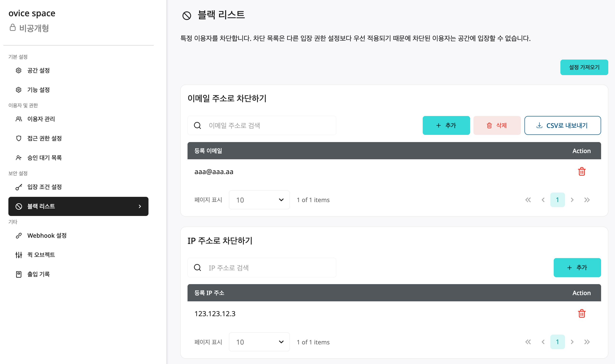The image size is (615, 364).
Task: Go to previous page of IP list
Action: pos(543,342)
